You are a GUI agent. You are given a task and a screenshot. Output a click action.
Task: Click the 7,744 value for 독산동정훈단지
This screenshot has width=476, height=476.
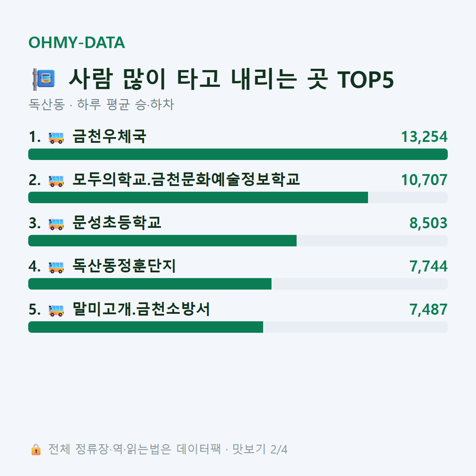click(428, 266)
